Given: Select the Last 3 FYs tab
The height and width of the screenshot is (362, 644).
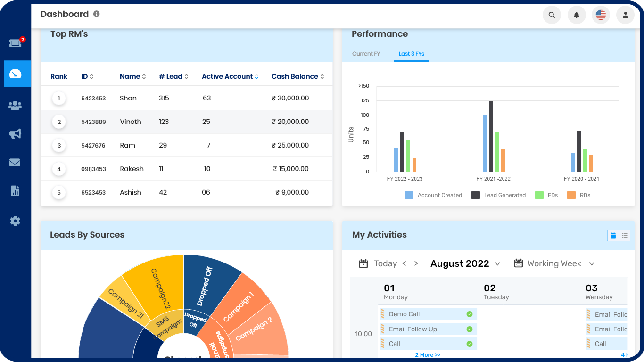Looking at the screenshot, I should (x=411, y=54).
